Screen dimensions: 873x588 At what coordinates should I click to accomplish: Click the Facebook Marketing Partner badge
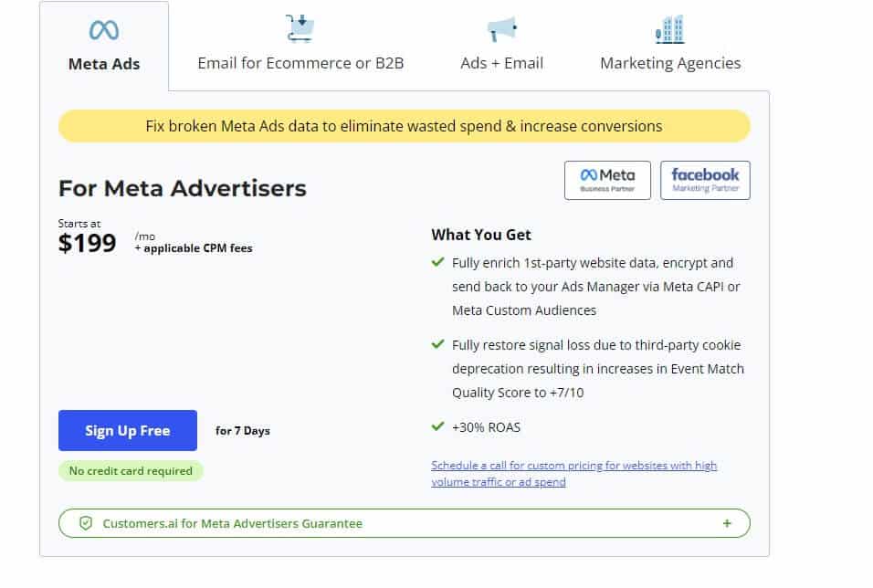coord(705,181)
